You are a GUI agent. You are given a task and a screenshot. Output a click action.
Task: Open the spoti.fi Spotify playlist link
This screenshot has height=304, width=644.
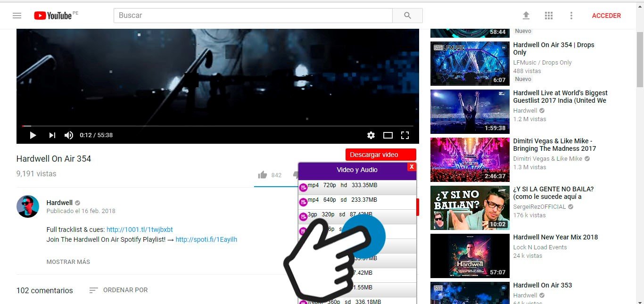coord(206,239)
